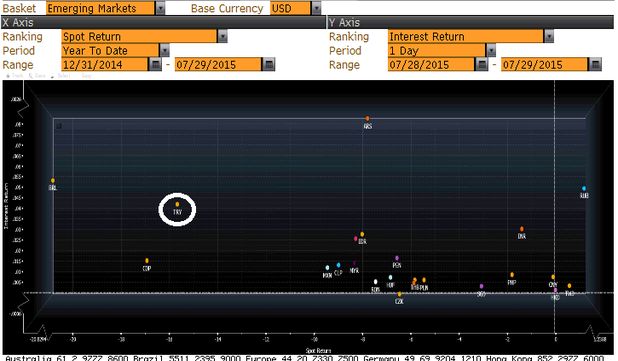Expand the Year To Date period dropdown

point(164,50)
